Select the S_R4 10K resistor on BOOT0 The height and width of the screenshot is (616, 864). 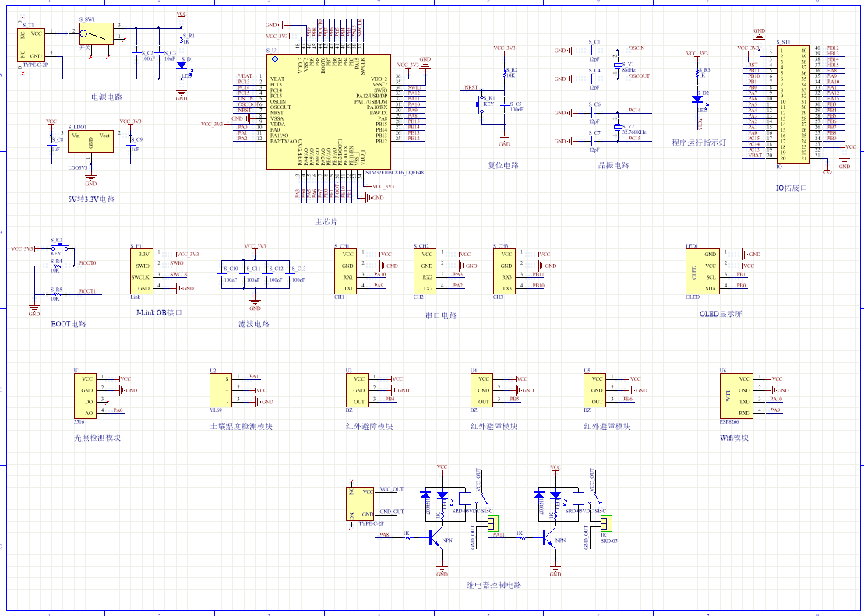56,266
